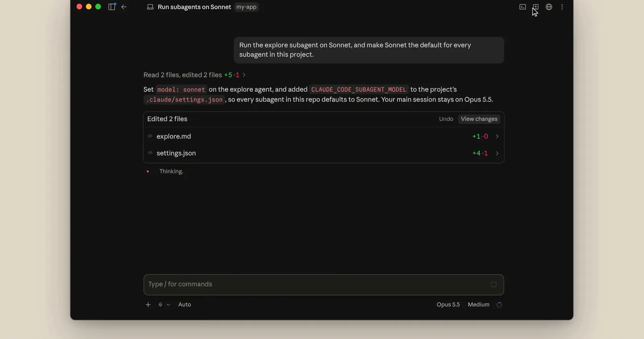Click the context usage ring indicator
644x339 pixels.
499,305
